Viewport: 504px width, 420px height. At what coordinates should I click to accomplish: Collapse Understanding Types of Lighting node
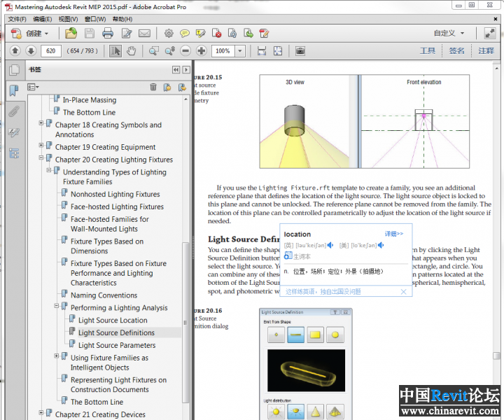49,170
